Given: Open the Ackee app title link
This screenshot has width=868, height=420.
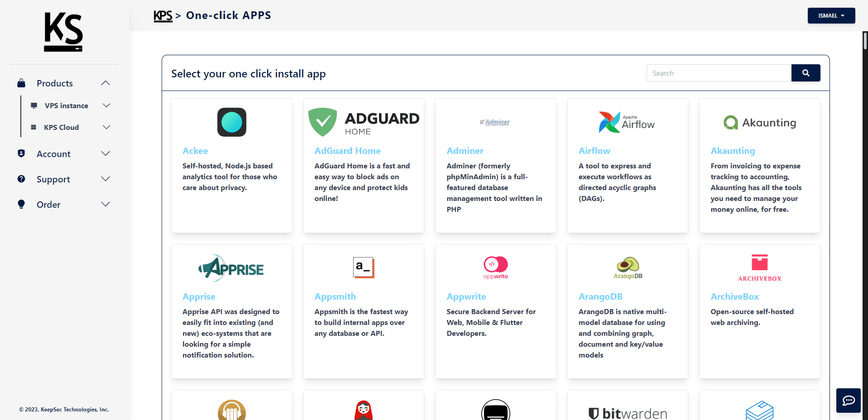Looking at the screenshot, I should pos(195,151).
